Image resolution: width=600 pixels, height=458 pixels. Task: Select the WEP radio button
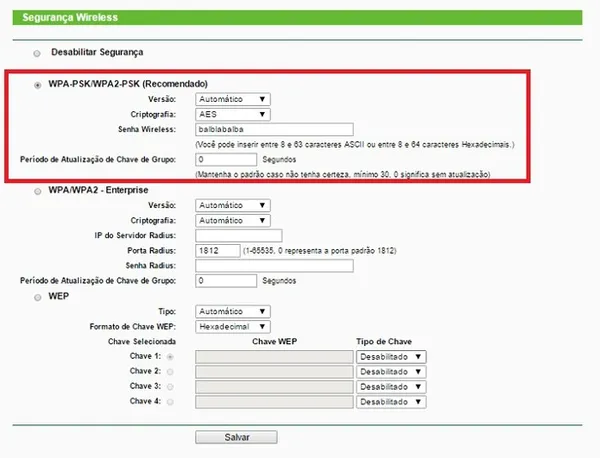click(38, 298)
